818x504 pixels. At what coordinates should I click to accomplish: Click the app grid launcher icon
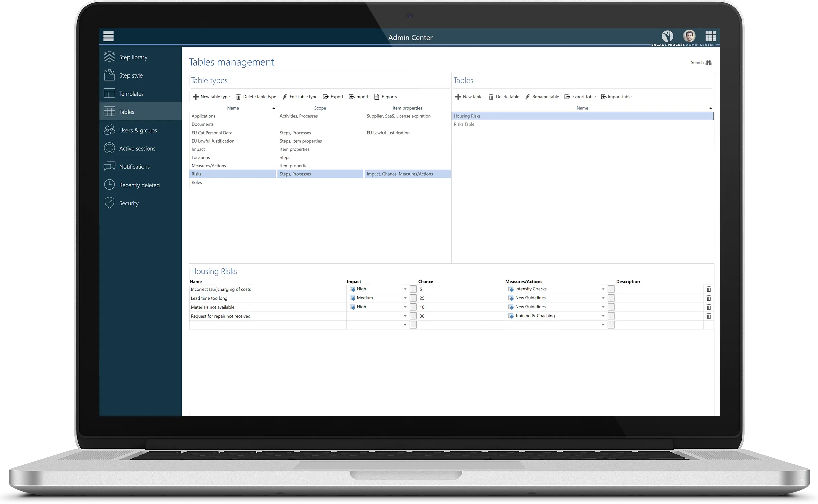point(710,36)
